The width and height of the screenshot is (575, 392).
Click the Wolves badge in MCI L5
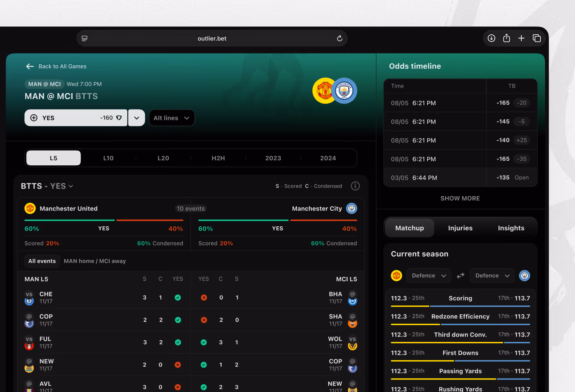(353, 346)
